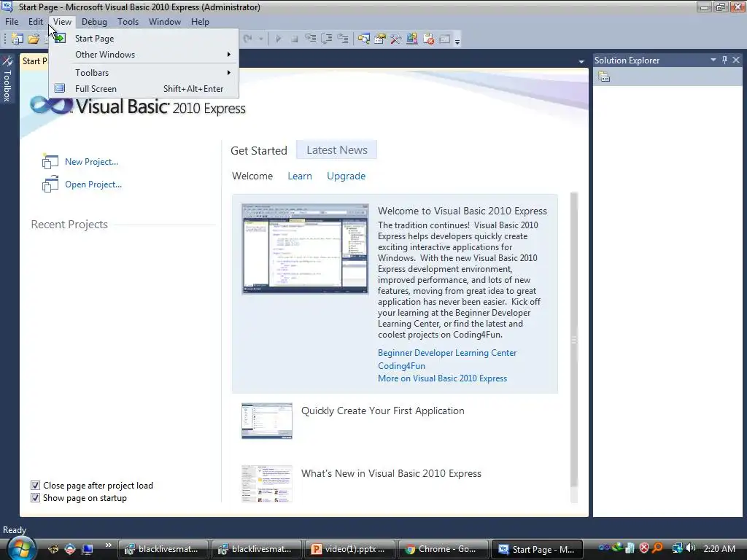Click the network connection tray icon

point(677,548)
